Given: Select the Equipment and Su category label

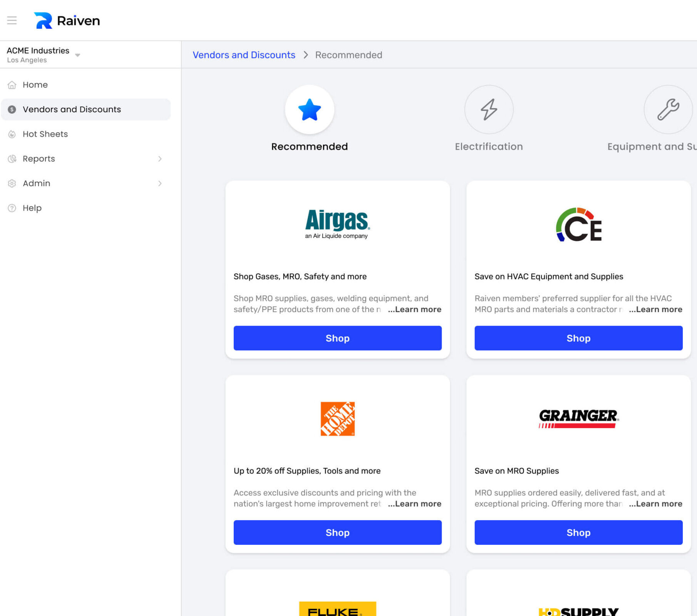Looking at the screenshot, I should [652, 147].
